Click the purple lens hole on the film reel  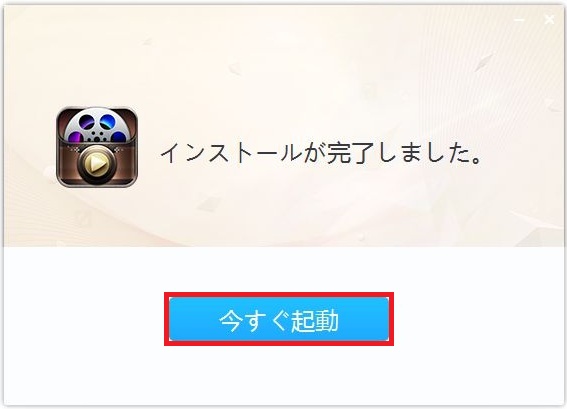pyautogui.click(x=77, y=137)
